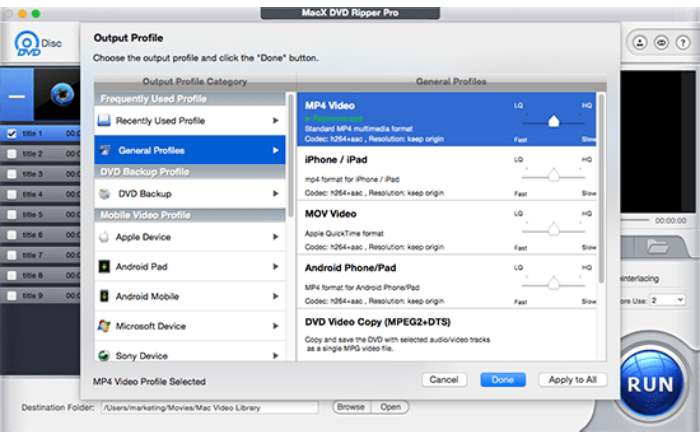Click the Apply to All button
This screenshot has height=440, width=700.
pos(572,380)
